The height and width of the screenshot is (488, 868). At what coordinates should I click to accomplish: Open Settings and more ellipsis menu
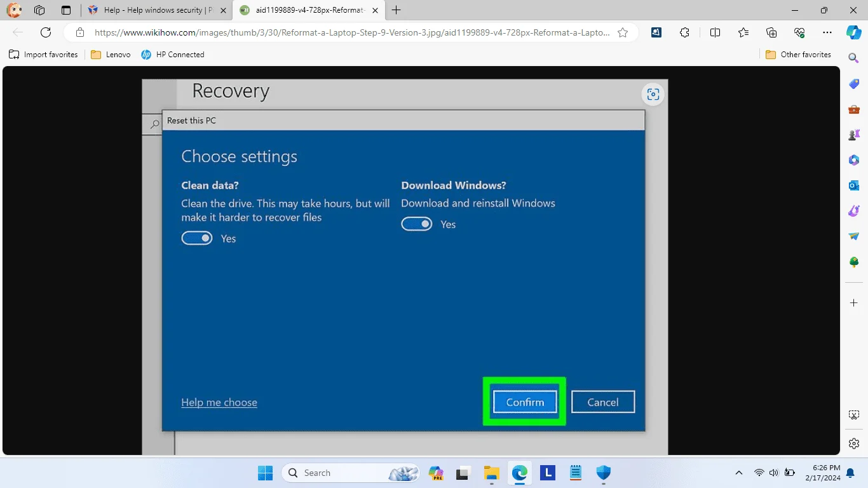click(x=827, y=32)
